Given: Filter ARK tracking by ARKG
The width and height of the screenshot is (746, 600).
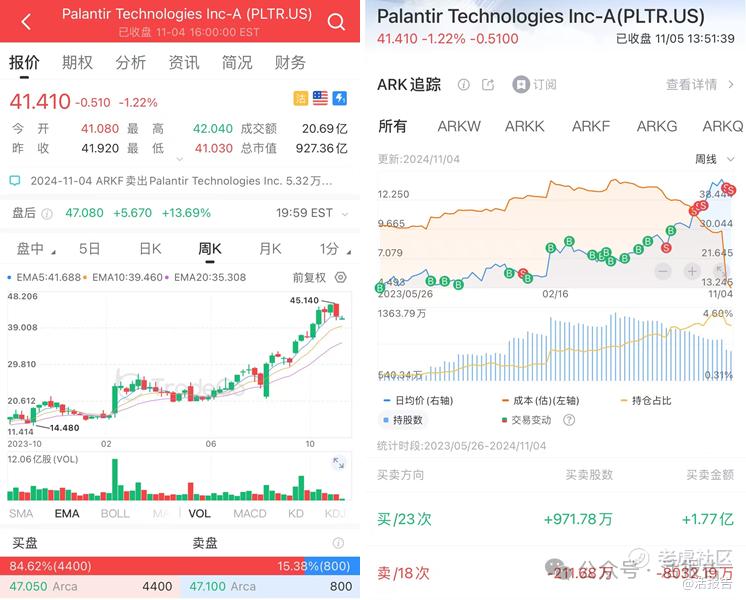Looking at the screenshot, I should [x=657, y=127].
